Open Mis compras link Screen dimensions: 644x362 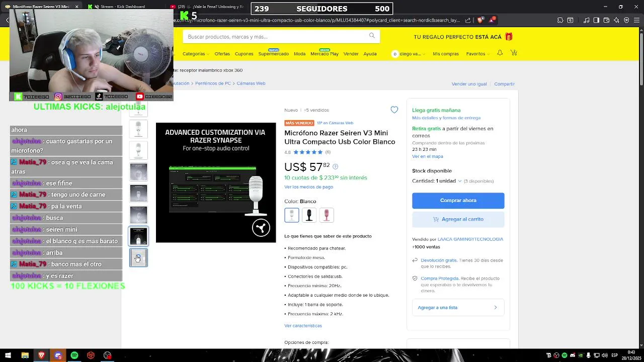pyautogui.click(x=446, y=54)
